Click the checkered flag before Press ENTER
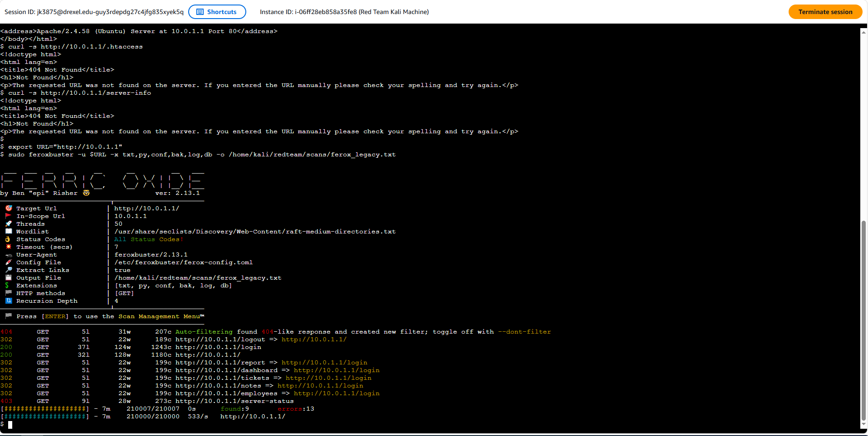This screenshot has width=868, height=436. [x=9, y=316]
